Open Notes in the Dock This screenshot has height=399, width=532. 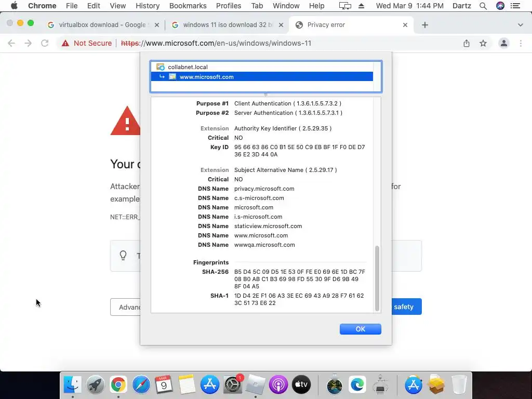pos(187,384)
